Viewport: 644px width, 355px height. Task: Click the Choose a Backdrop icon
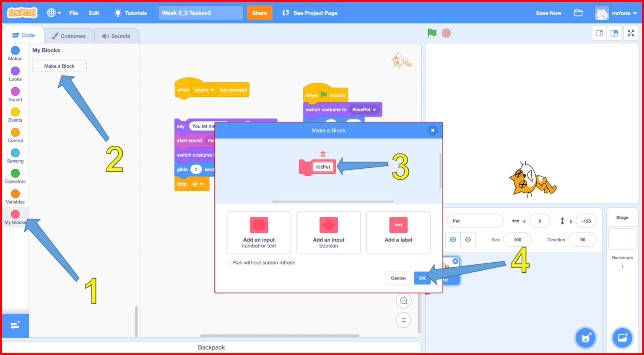click(x=622, y=338)
